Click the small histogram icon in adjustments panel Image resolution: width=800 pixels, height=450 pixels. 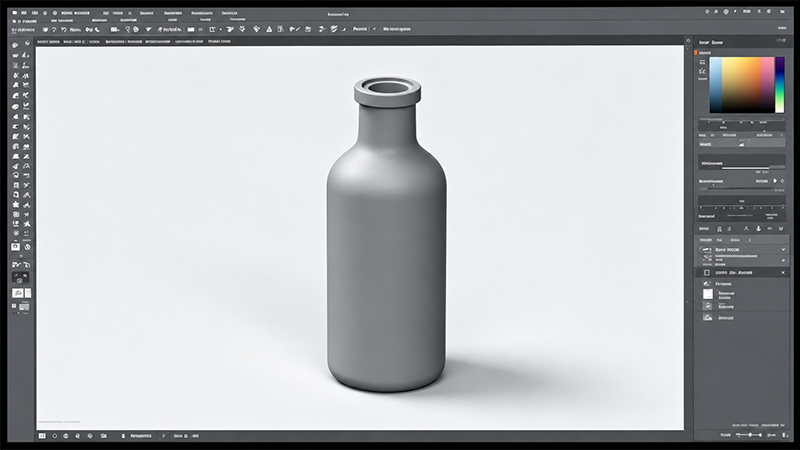point(741,144)
